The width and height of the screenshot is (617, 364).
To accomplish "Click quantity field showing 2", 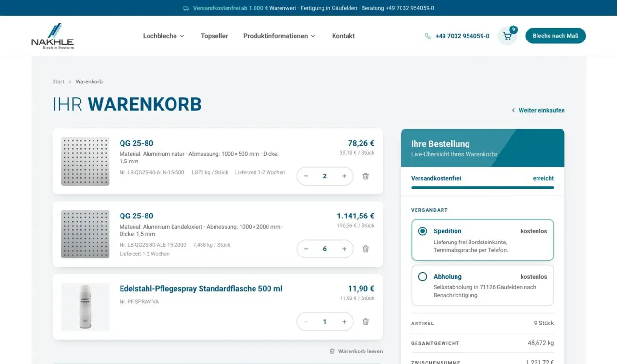I will pyautogui.click(x=325, y=176).
